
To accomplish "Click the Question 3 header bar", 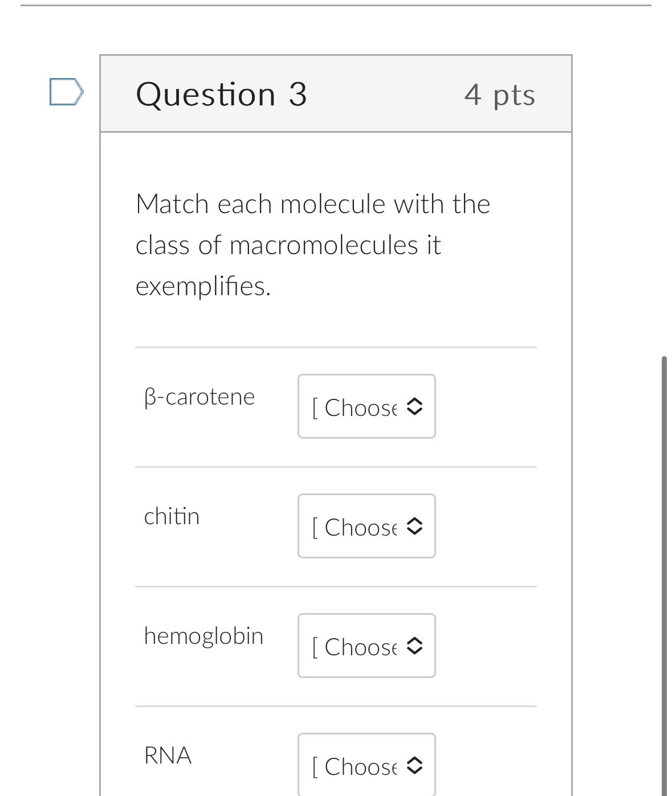I will click(336, 93).
